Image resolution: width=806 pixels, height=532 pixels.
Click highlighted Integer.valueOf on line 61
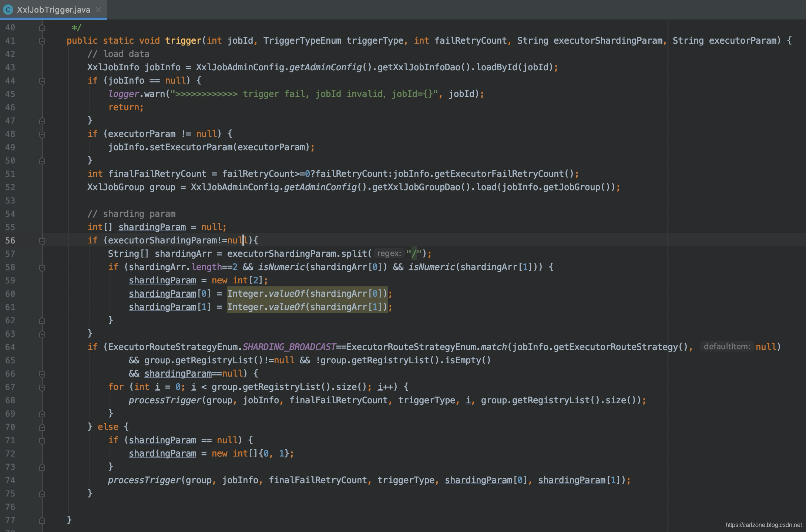tap(307, 307)
